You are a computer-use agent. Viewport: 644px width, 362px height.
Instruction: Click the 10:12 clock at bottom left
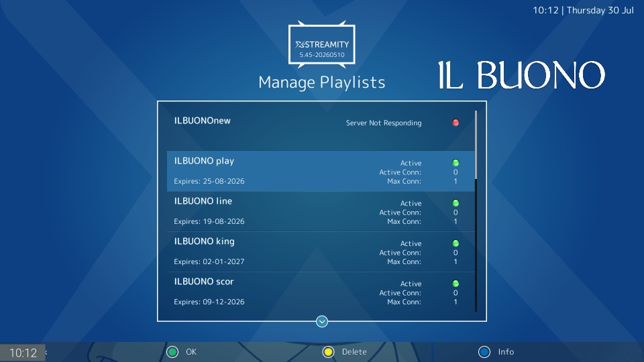point(23,353)
